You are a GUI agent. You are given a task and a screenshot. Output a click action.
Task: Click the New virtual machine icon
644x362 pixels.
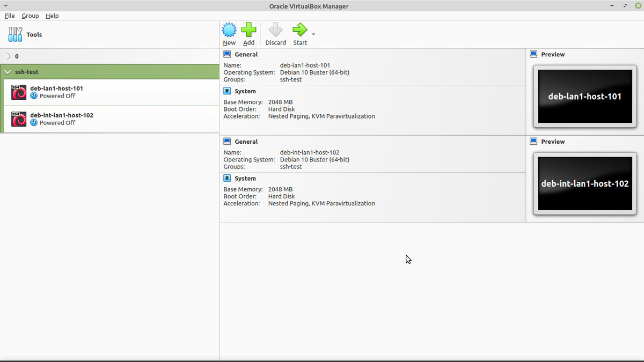pos(229,30)
